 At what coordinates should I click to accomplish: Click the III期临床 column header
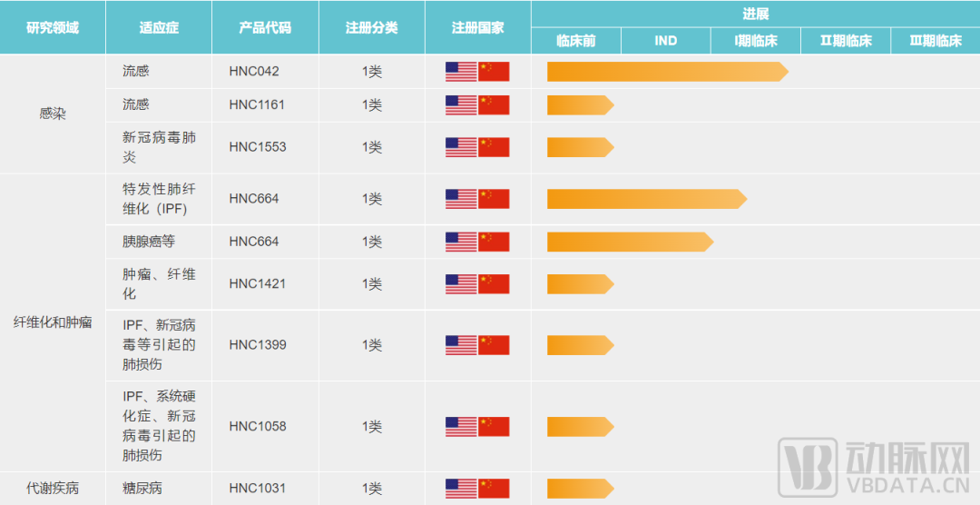936,41
